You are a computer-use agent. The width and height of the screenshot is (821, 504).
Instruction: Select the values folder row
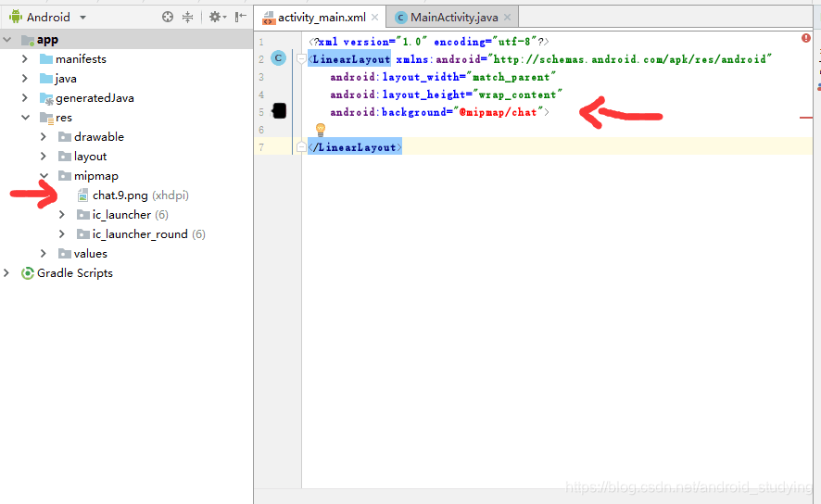coord(126,253)
